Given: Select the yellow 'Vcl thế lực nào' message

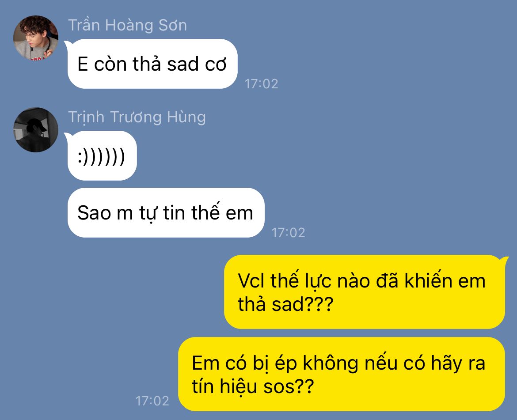Looking at the screenshot, I should pos(365,292).
